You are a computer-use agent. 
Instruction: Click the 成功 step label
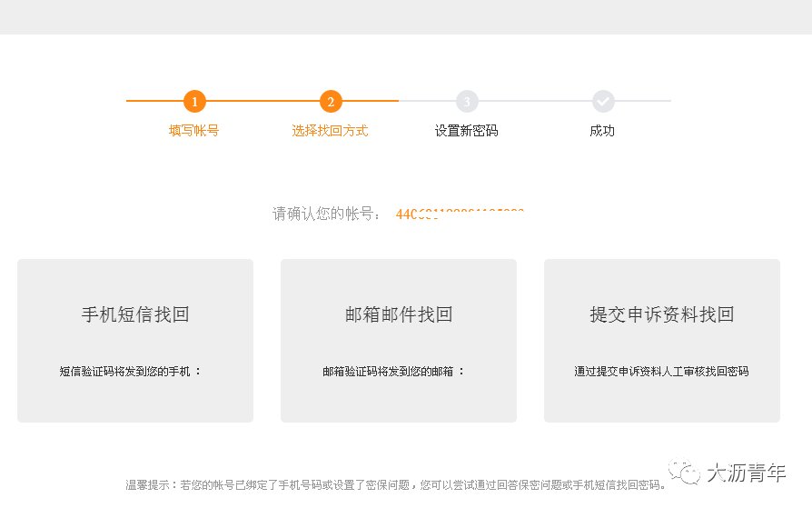pos(602,131)
